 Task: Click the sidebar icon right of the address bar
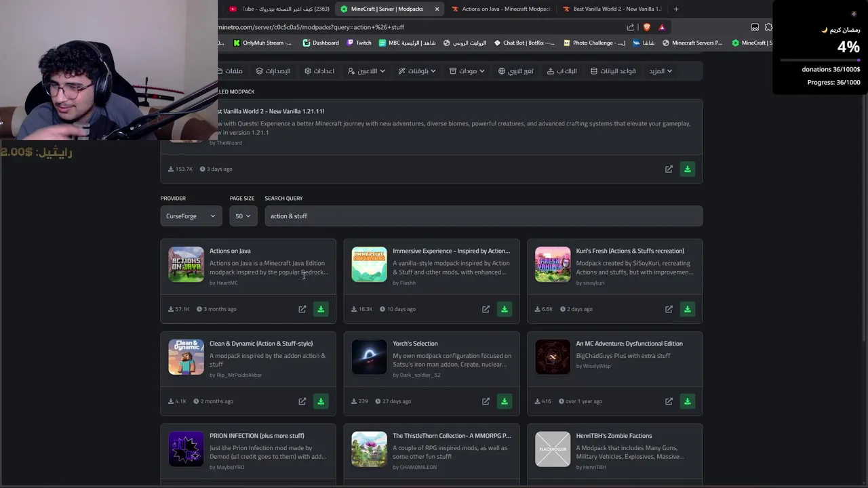[755, 27]
